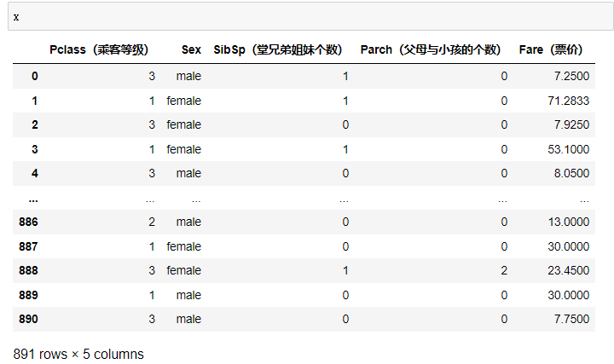Click the fare value 71.2833
Screen dimensions: 614x364
[568, 101]
